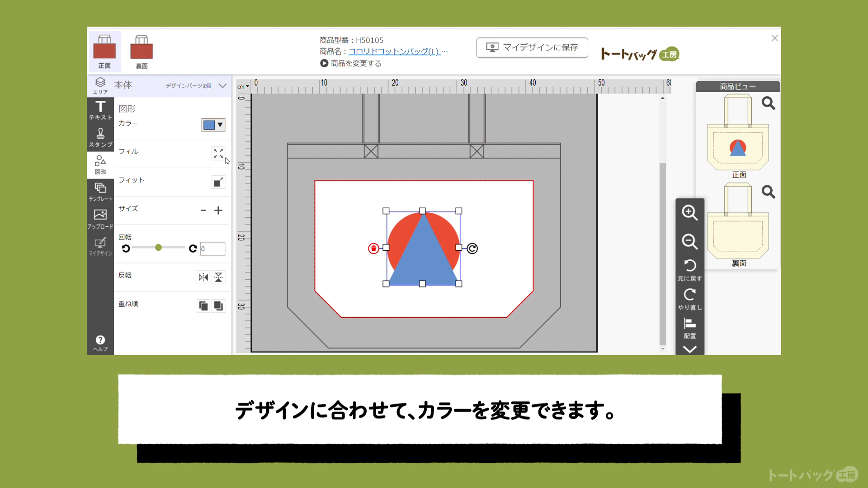Expand more tools with the down chevron

690,349
